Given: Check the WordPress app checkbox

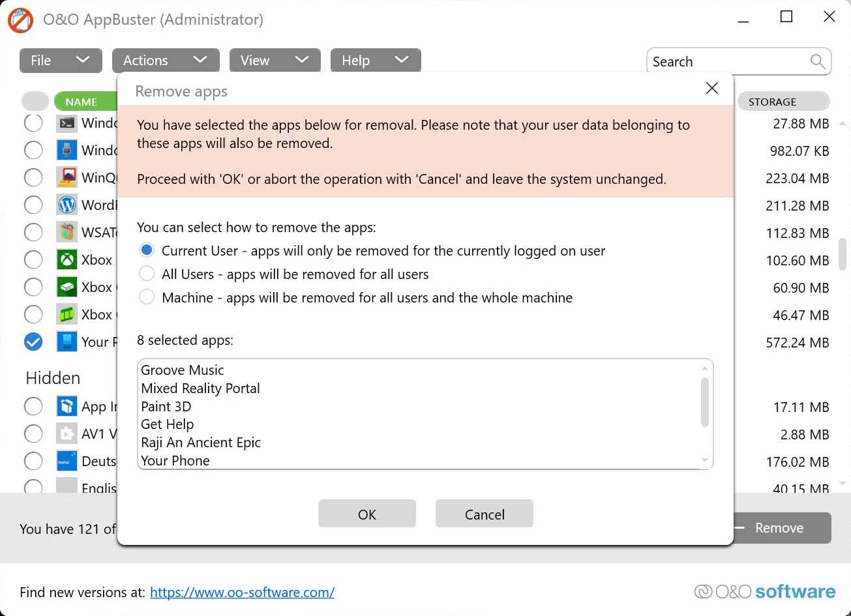Looking at the screenshot, I should pos(33,205).
